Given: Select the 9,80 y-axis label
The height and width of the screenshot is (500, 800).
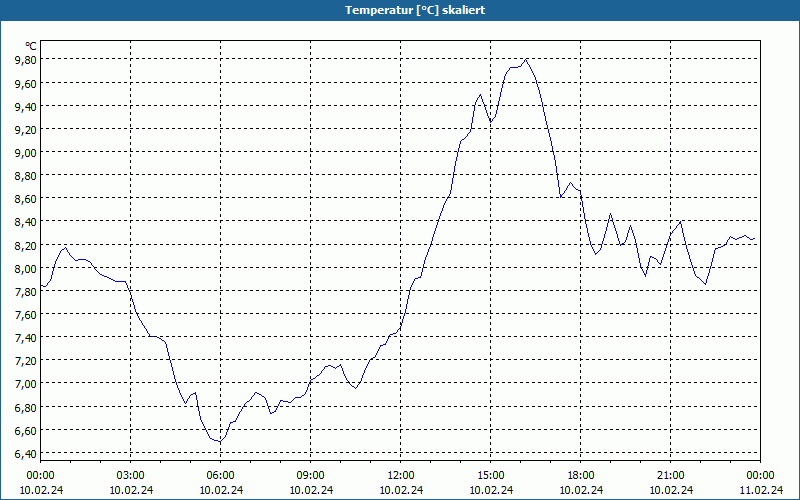Looking at the screenshot, I should point(26,60).
